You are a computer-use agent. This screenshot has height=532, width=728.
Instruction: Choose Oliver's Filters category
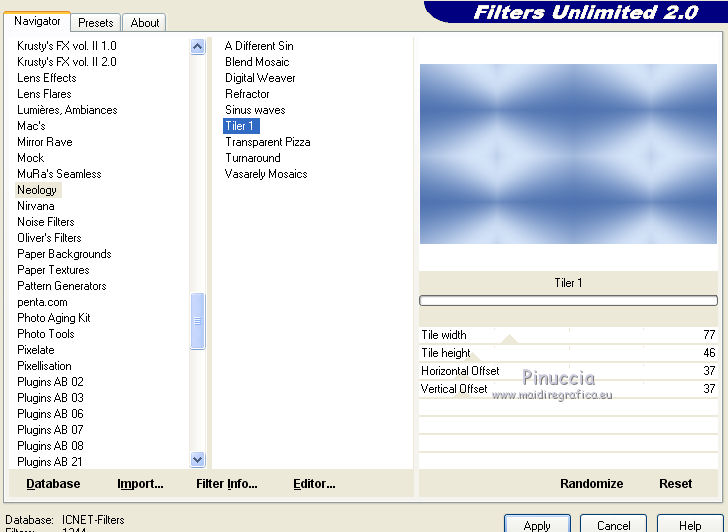click(x=49, y=238)
